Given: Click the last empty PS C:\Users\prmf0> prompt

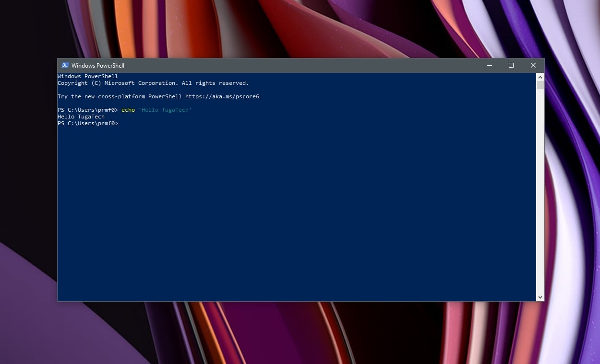Looking at the screenshot, I should coord(88,123).
